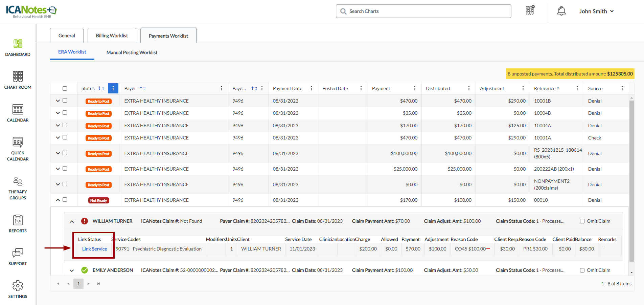
Task: Click the green check icon beside Emily Anderson
Action: (85, 270)
